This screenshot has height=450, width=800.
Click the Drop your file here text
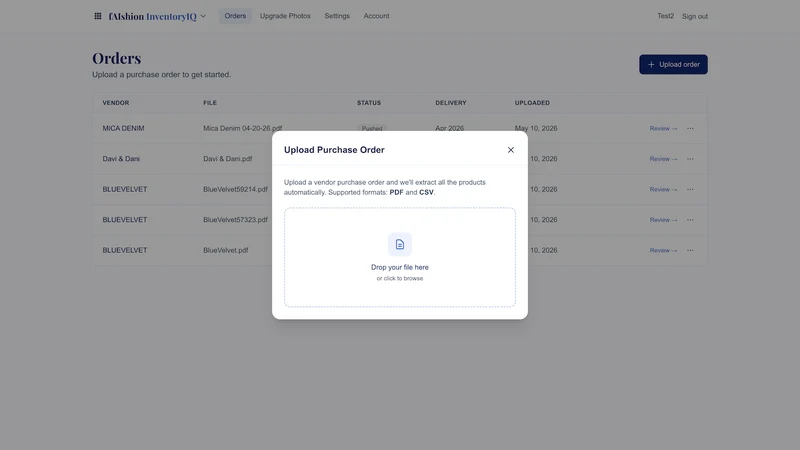[400, 267]
